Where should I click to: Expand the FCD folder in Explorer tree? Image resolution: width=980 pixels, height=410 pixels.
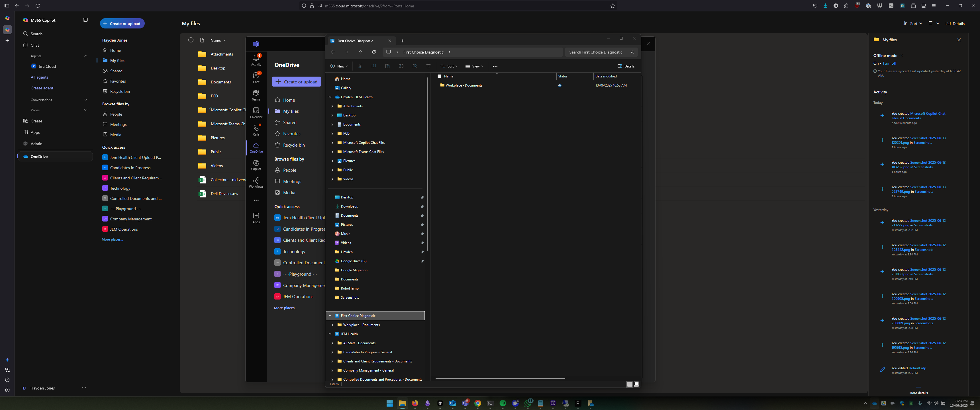332,134
